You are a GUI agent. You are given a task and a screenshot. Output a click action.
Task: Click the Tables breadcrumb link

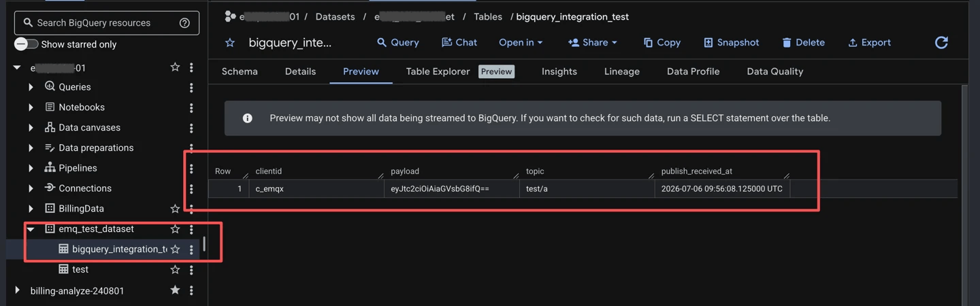488,17
